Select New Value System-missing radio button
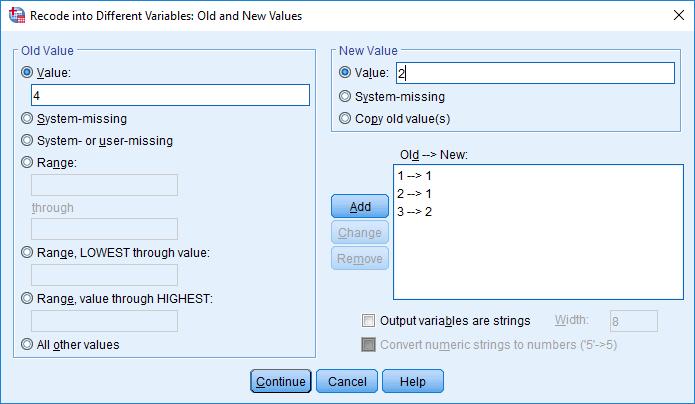 345,96
